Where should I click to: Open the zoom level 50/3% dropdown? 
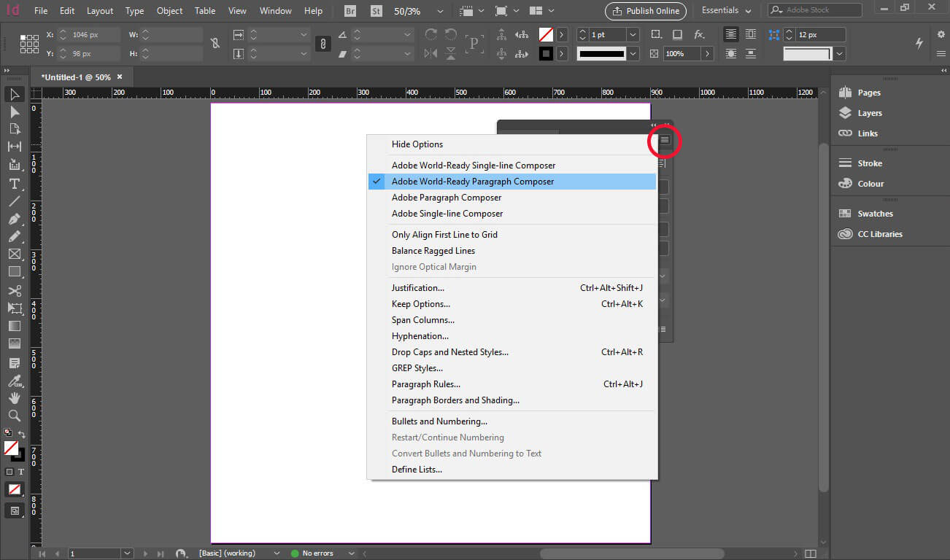pyautogui.click(x=440, y=11)
